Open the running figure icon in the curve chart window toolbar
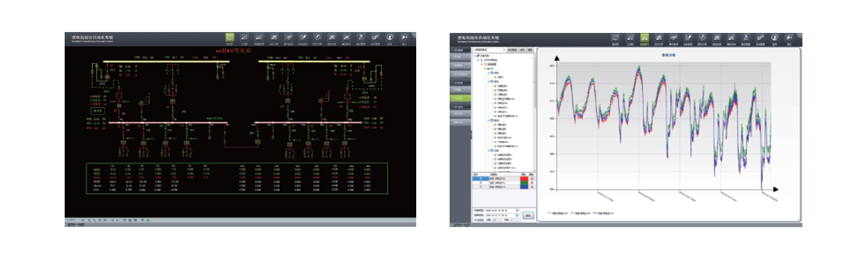Image resolution: width=868 pixels, height=260 pixels. [x=746, y=38]
